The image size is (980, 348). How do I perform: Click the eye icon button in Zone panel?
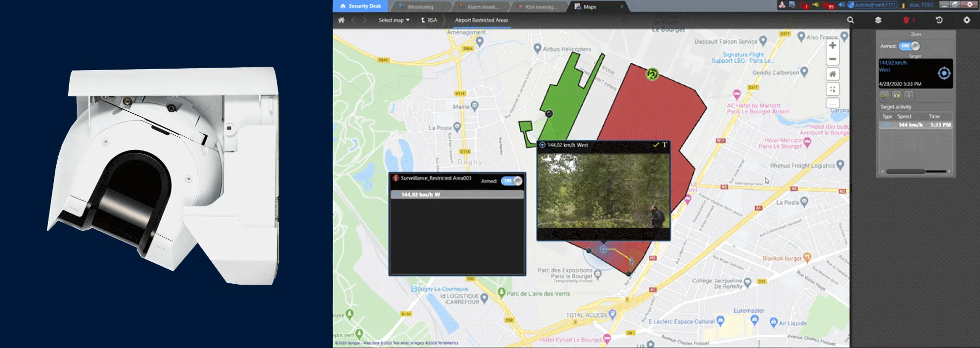click(x=896, y=96)
